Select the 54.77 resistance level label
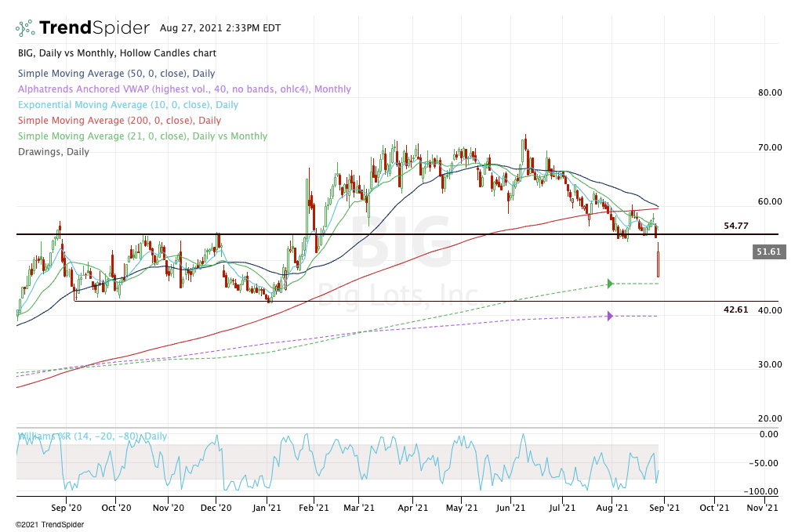Screen dimensions: 802x532 (x=735, y=226)
